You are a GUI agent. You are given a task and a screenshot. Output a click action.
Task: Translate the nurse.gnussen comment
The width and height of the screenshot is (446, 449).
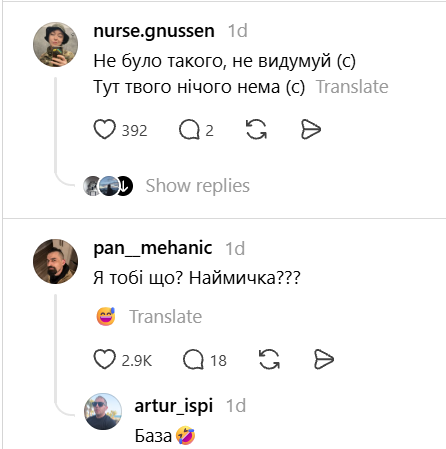(x=352, y=87)
